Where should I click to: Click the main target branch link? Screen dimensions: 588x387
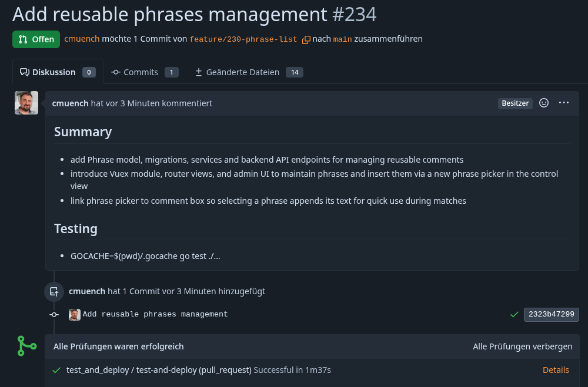[342, 39]
